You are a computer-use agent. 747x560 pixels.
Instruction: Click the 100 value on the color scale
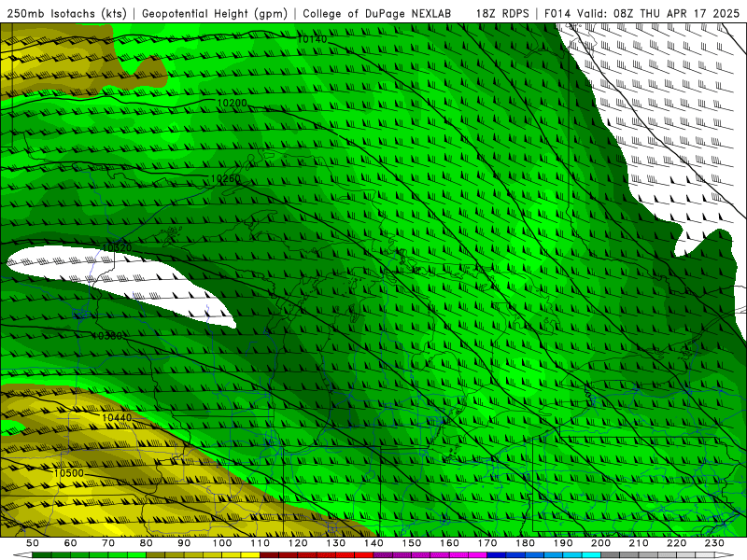(222, 543)
